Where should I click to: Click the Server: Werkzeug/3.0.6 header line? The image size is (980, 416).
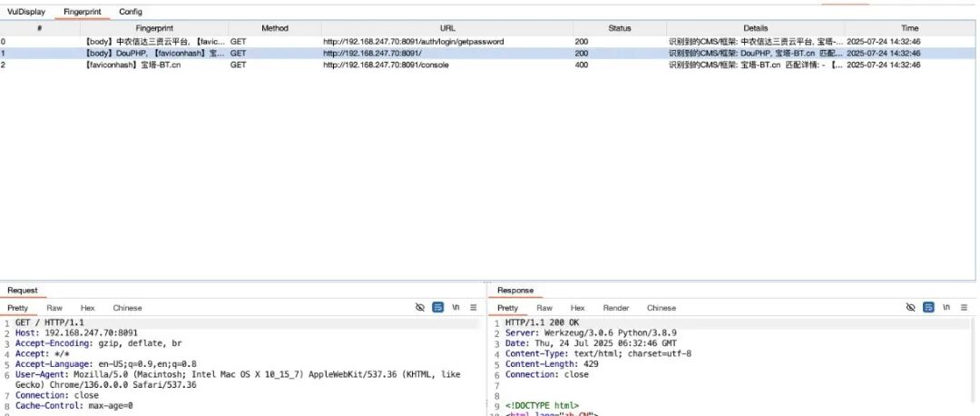(591, 332)
